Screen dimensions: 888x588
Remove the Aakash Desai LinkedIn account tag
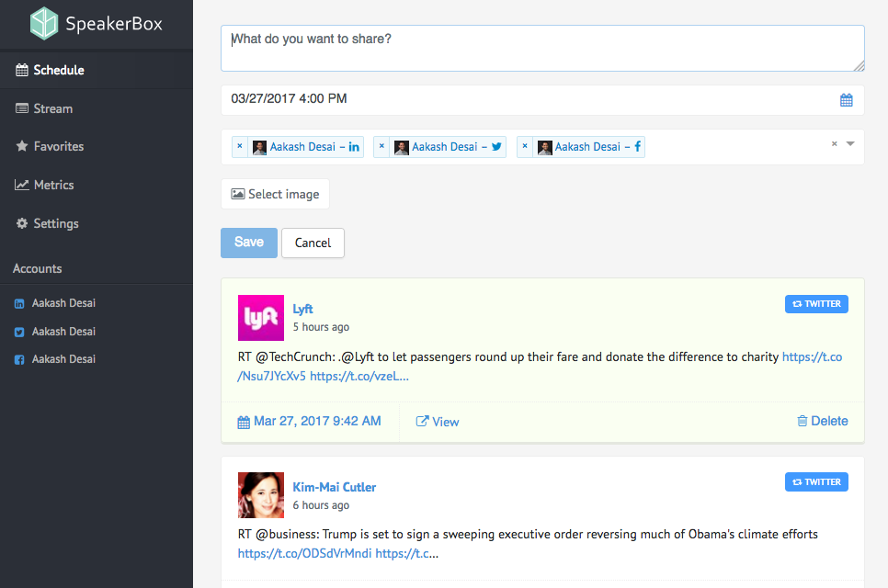pyautogui.click(x=240, y=146)
